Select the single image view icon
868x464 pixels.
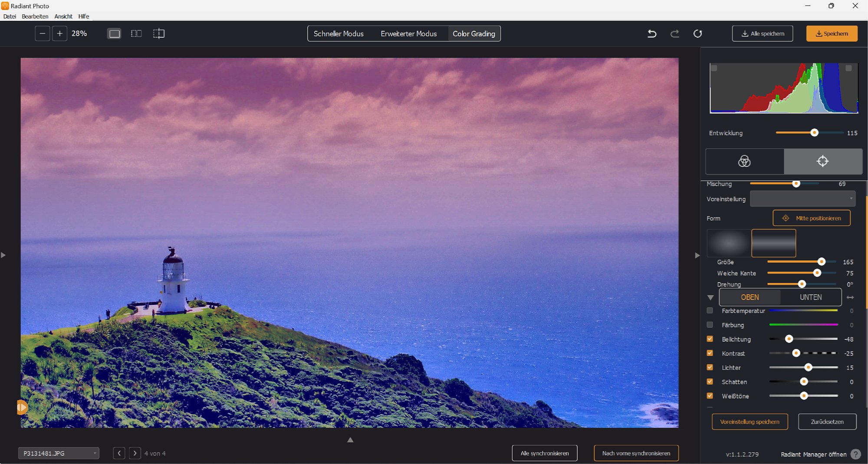(x=115, y=33)
